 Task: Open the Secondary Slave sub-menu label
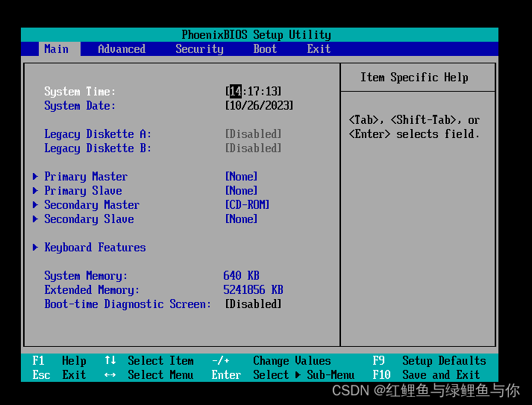(89, 219)
